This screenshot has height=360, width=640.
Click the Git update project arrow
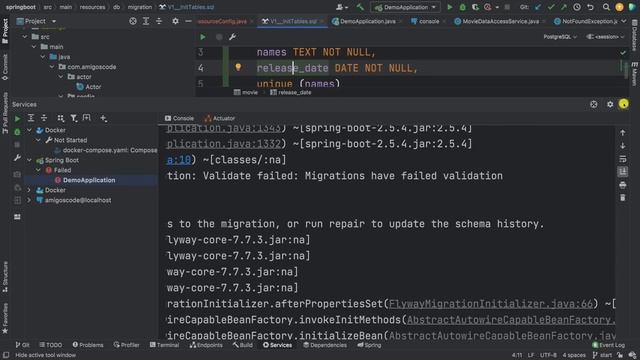[x=538, y=7]
